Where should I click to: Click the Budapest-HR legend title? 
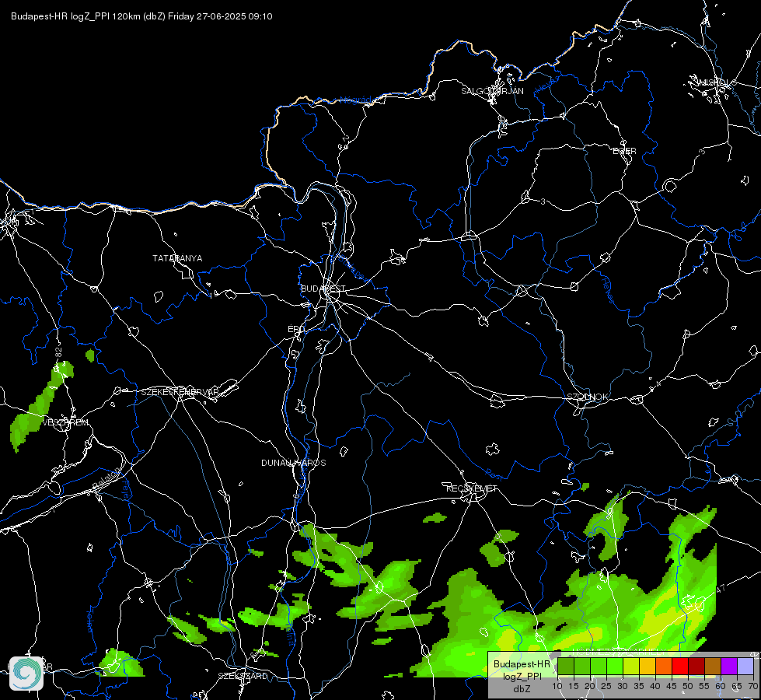point(522,663)
